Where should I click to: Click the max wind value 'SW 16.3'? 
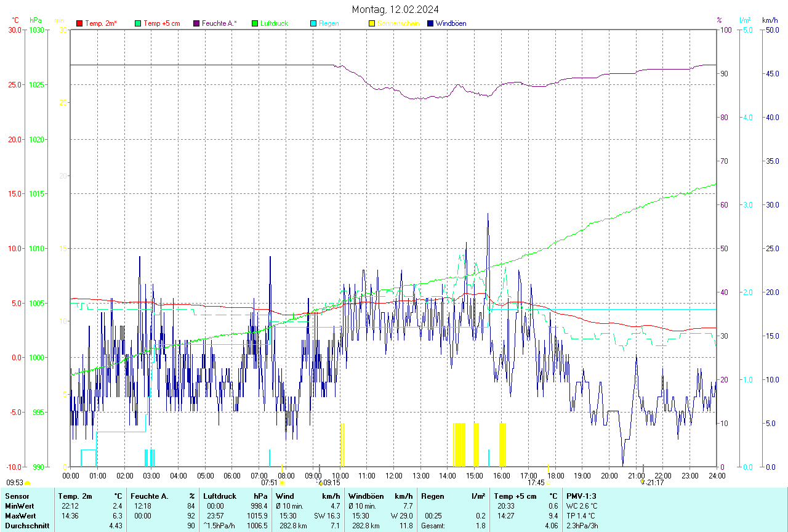pos(327,516)
